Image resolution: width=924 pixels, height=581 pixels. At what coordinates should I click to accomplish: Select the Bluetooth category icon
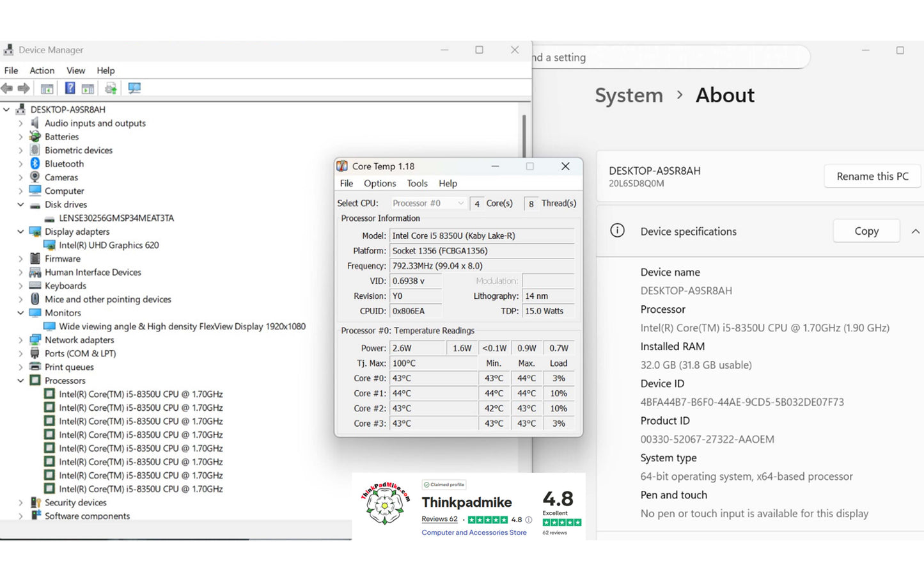click(35, 164)
